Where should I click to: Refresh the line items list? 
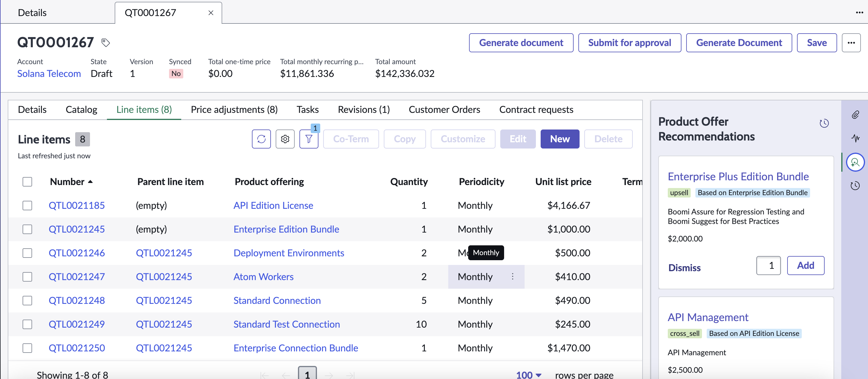pos(261,139)
